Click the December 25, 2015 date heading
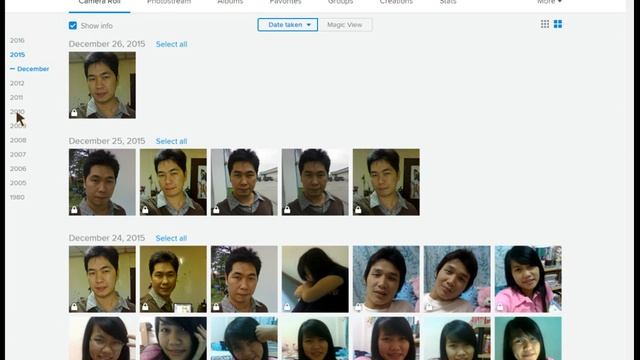Viewport: 640px width, 360px height. tap(107, 141)
